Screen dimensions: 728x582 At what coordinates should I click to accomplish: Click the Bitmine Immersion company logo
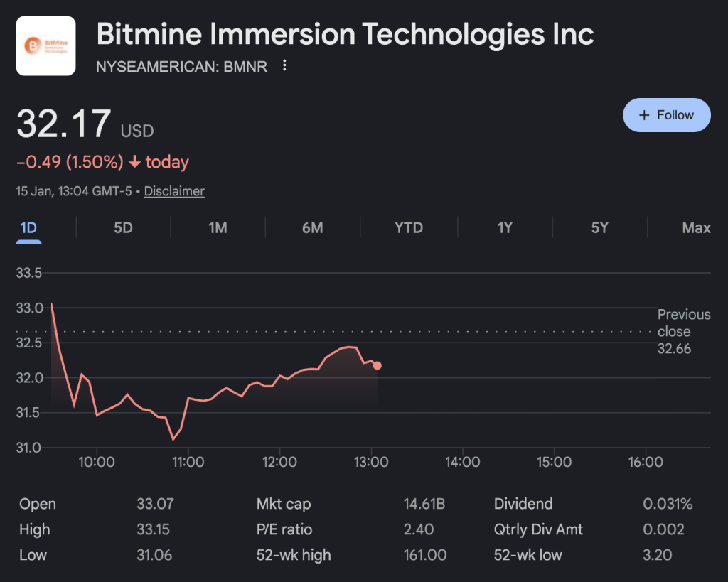45,45
